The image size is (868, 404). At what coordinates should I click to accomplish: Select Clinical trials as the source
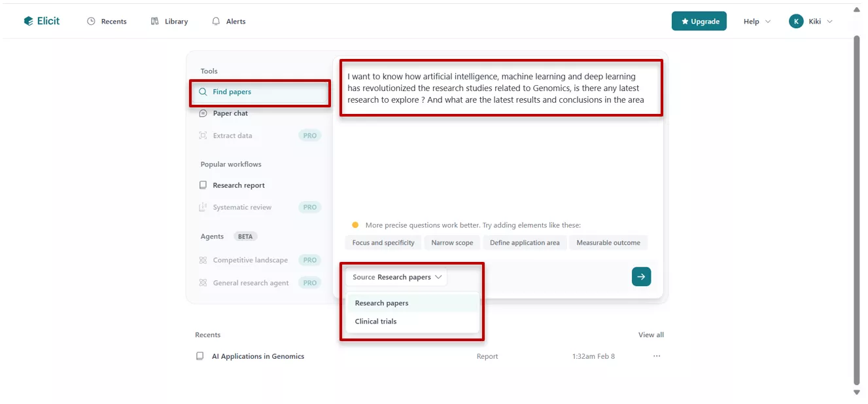click(x=376, y=321)
